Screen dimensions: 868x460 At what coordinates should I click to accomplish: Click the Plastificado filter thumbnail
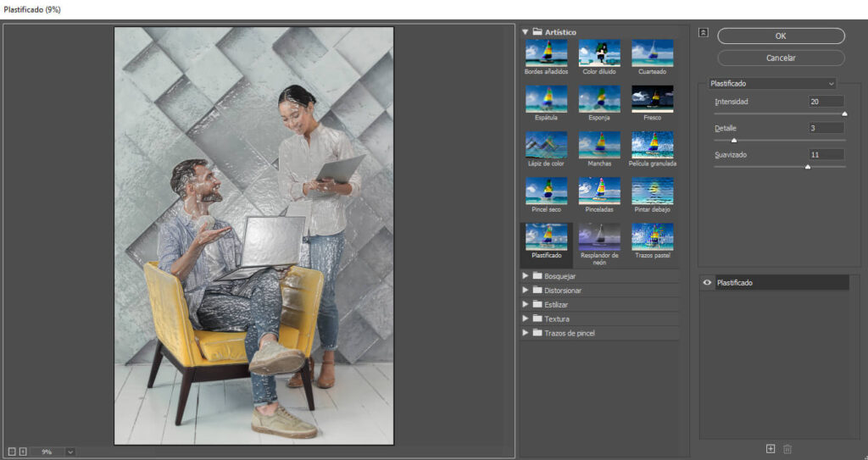(546, 237)
